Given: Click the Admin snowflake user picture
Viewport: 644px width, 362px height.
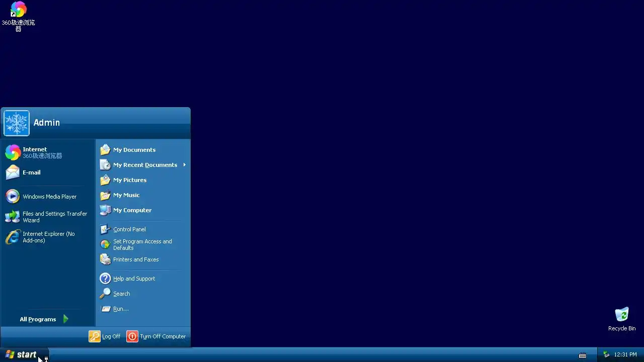Looking at the screenshot, I should 17,123.
